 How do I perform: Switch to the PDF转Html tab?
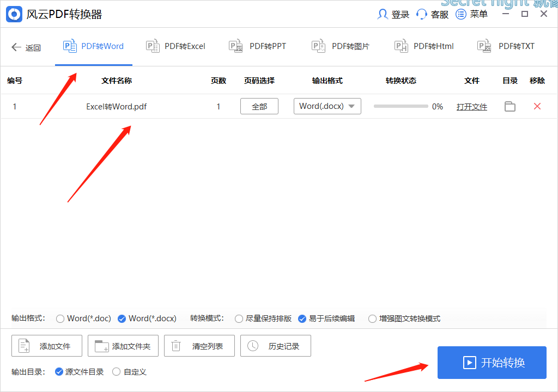pyautogui.click(x=424, y=46)
